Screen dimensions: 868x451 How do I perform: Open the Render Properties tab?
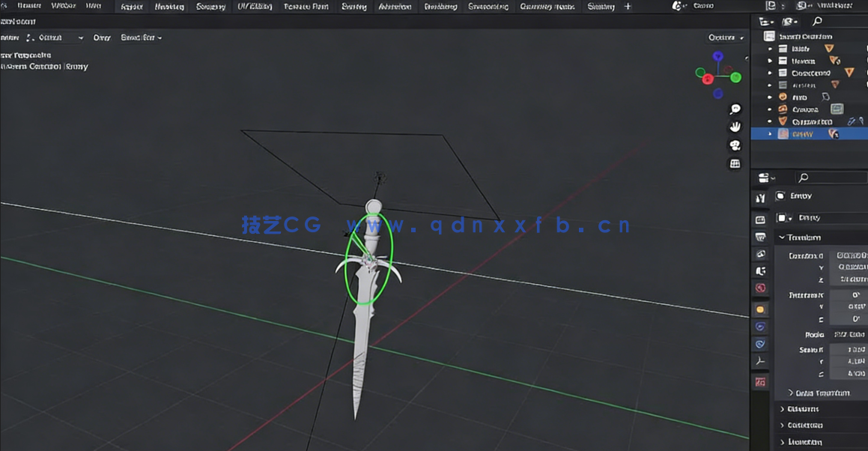[x=760, y=219]
